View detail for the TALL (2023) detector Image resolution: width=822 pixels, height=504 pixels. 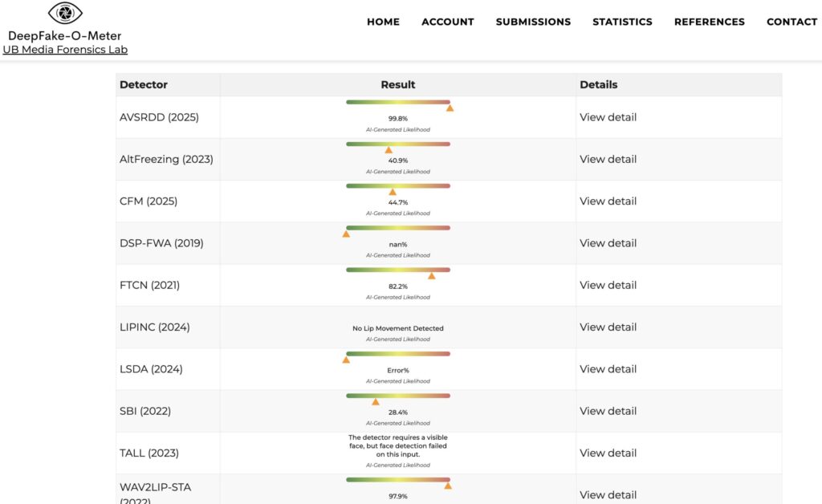(608, 453)
